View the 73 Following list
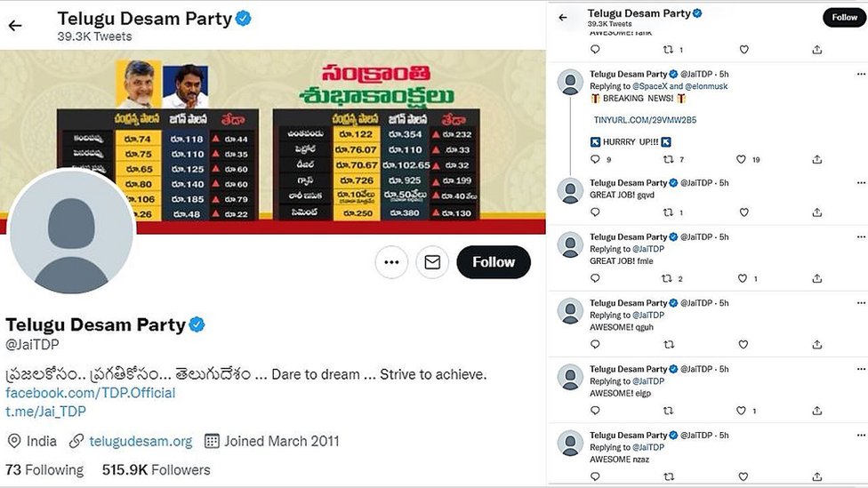This screenshot has height=488, width=868. click(44, 469)
